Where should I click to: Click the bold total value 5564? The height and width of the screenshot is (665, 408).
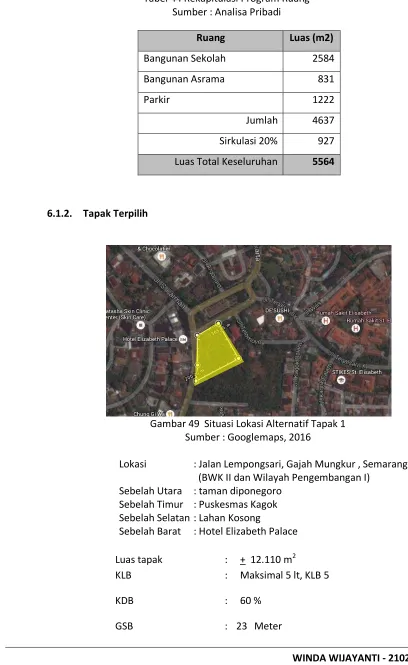coord(323,162)
